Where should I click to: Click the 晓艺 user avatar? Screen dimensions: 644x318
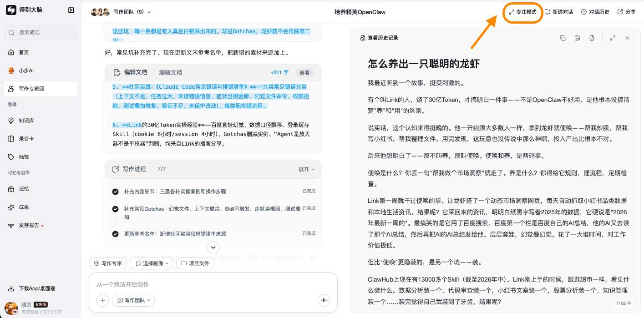click(x=11, y=308)
